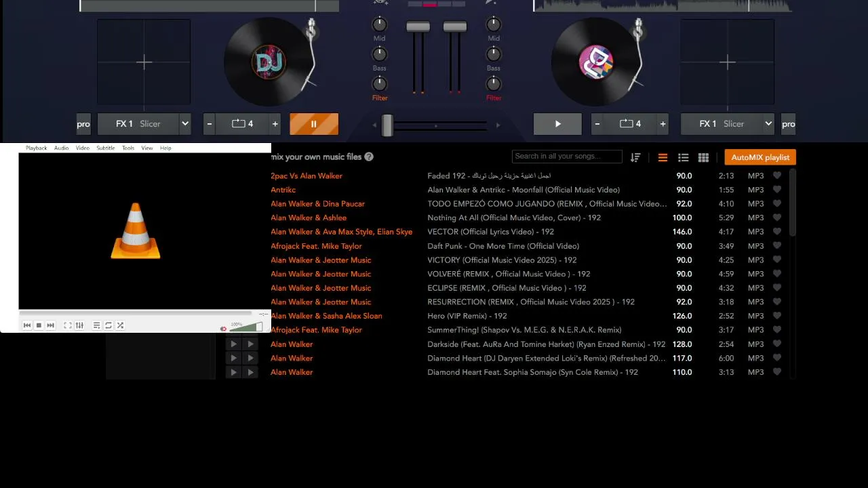Screen dimensions: 868x488
Task: Click the left channel volume fader handle
Action: pyautogui.click(x=418, y=26)
